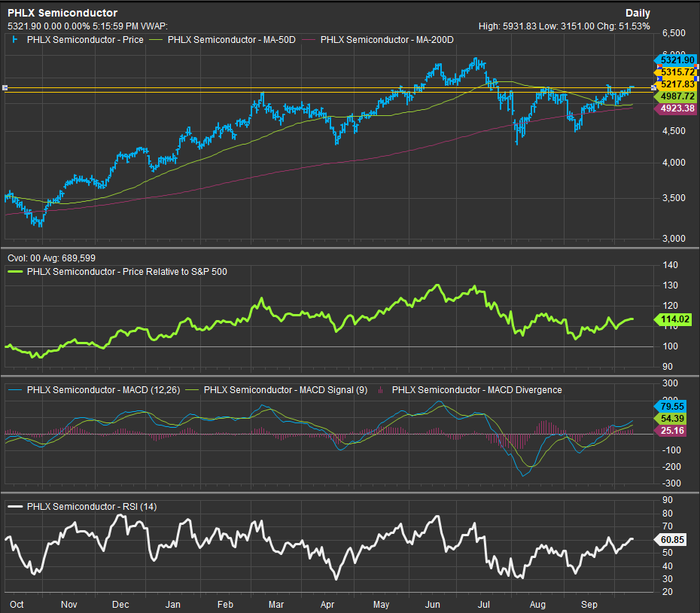The height and width of the screenshot is (613, 700).
Task: Click the 6,500 price axis label
Action: tap(674, 33)
